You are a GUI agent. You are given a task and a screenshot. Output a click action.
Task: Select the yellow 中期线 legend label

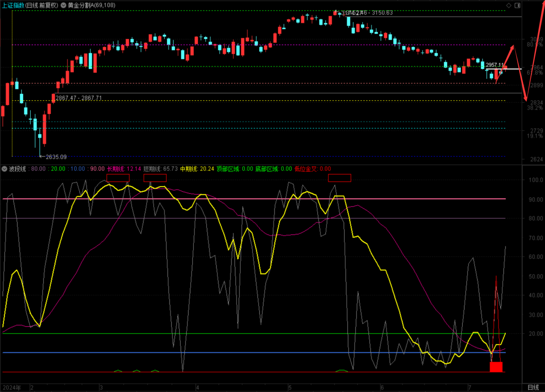tap(189, 169)
